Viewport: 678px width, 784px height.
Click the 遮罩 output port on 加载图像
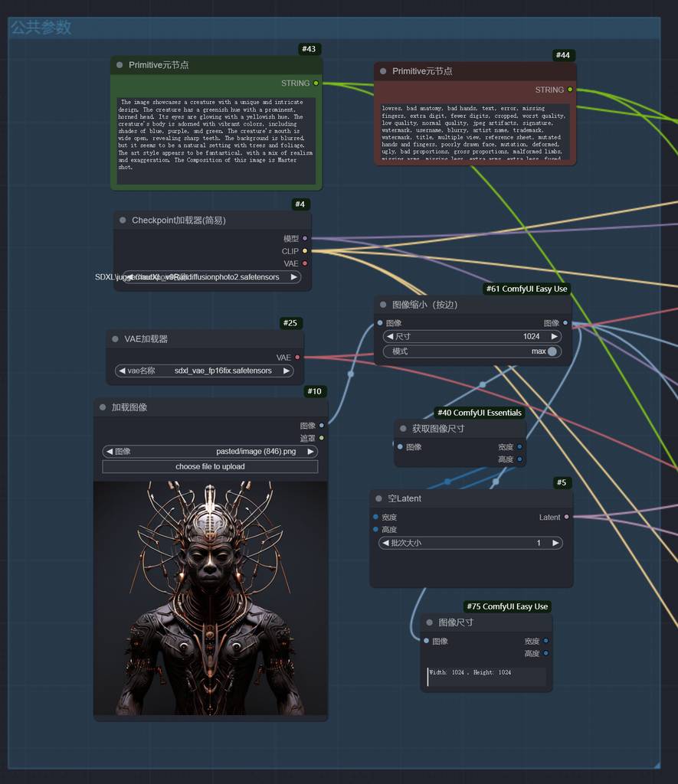click(x=321, y=438)
